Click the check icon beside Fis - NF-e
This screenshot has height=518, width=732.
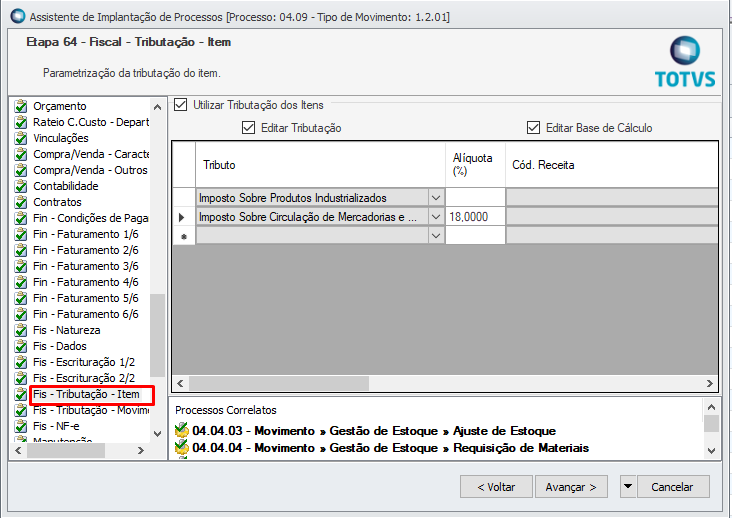coord(21,426)
